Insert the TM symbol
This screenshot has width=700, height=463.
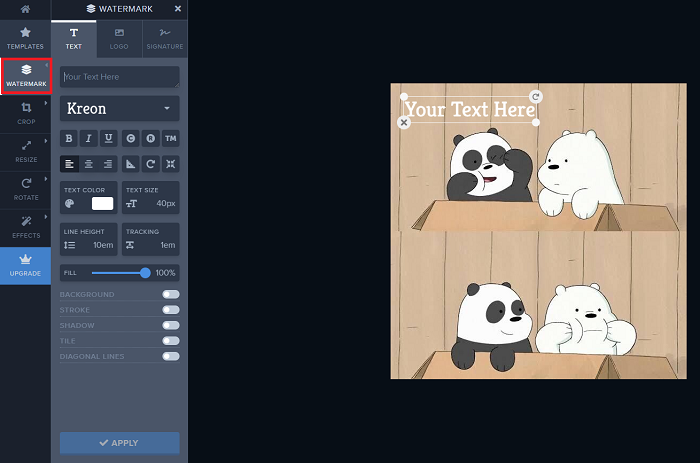tap(171, 138)
